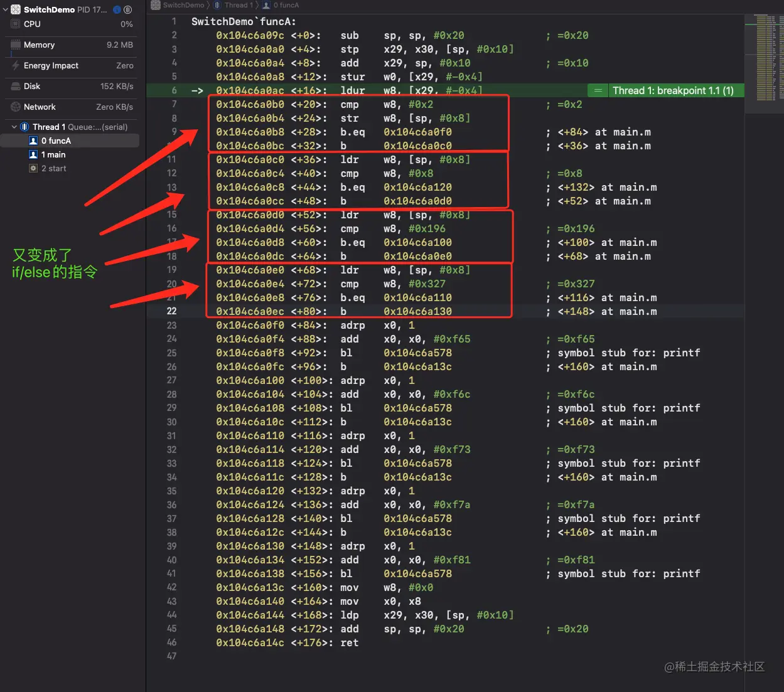784x692 pixels.
Task: Select the Energy Impact lightning bolt icon
Action: [16, 65]
